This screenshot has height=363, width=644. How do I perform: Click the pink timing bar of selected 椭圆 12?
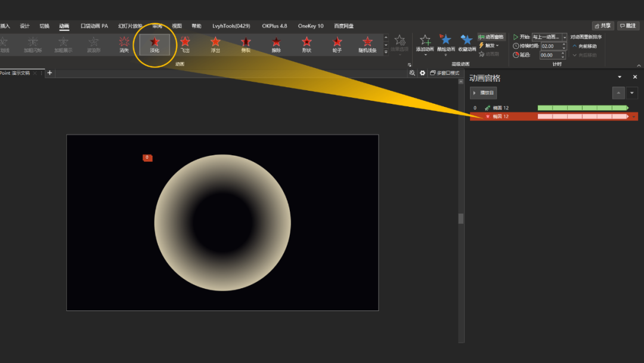pyautogui.click(x=583, y=117)
